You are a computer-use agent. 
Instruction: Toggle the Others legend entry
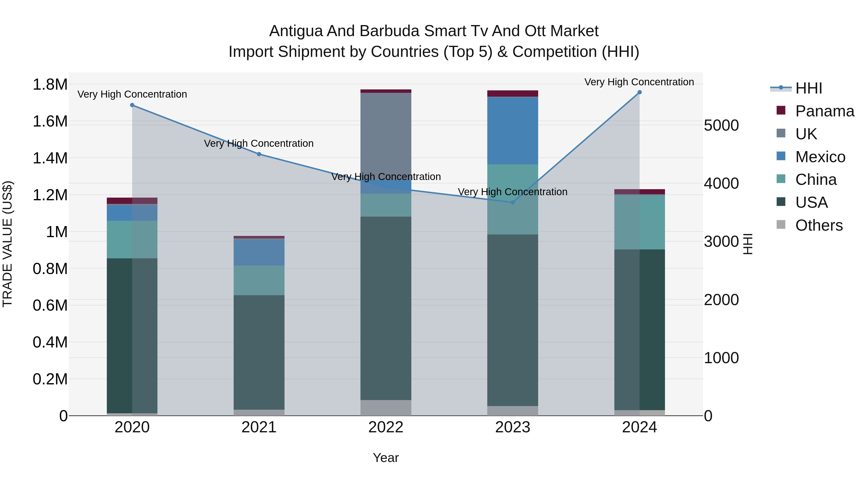(x=809, y=225)
